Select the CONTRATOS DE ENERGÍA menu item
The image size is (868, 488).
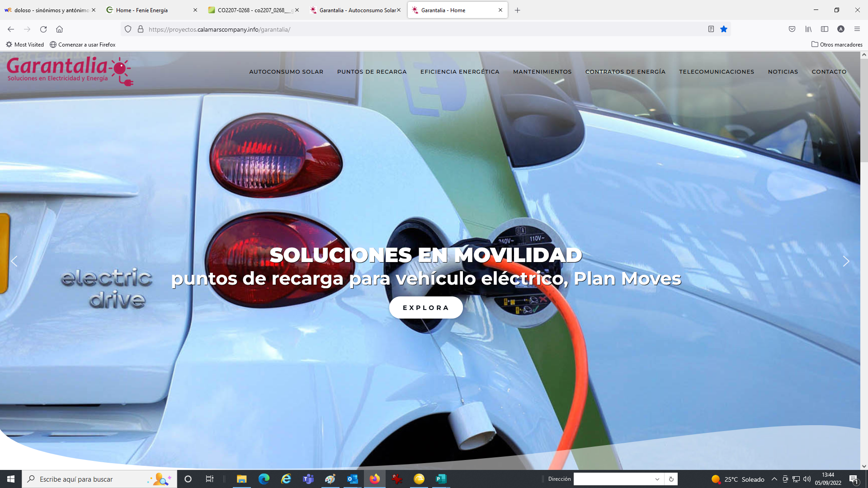(626, 71)
